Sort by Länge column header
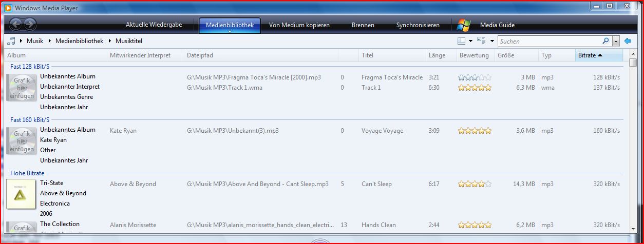644x244 pixels. 441,55
